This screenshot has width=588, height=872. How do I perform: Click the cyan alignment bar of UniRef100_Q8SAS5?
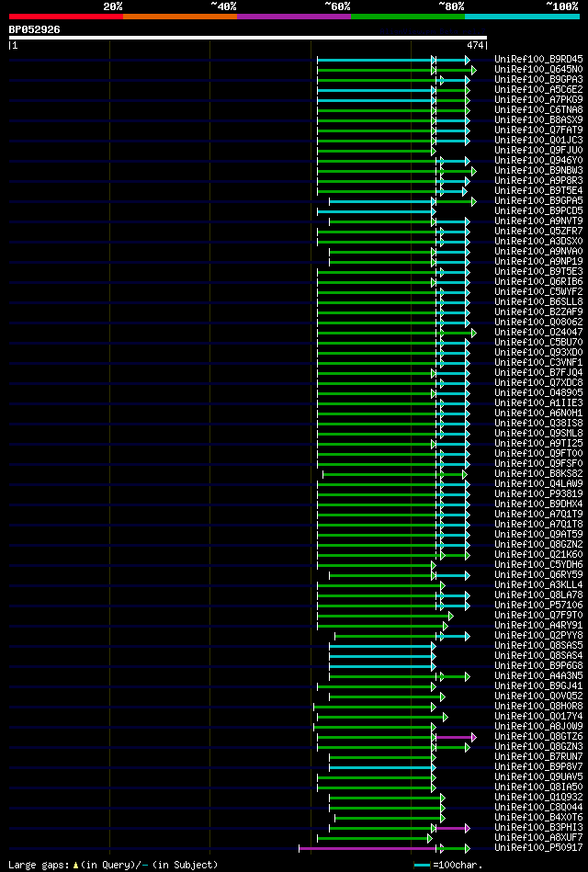(x=381, y=646)
